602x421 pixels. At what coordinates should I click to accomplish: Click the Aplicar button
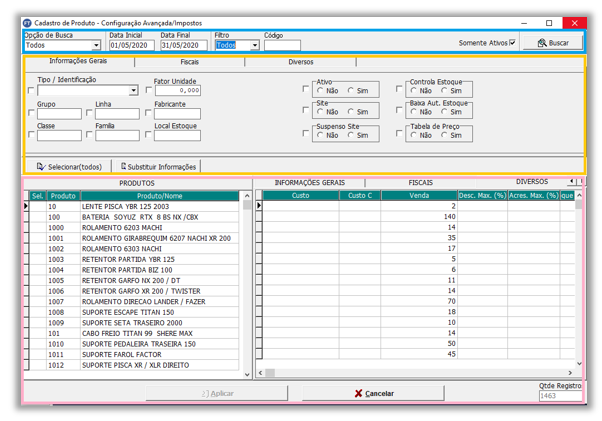pyautogui.click(x=217, y=393)
